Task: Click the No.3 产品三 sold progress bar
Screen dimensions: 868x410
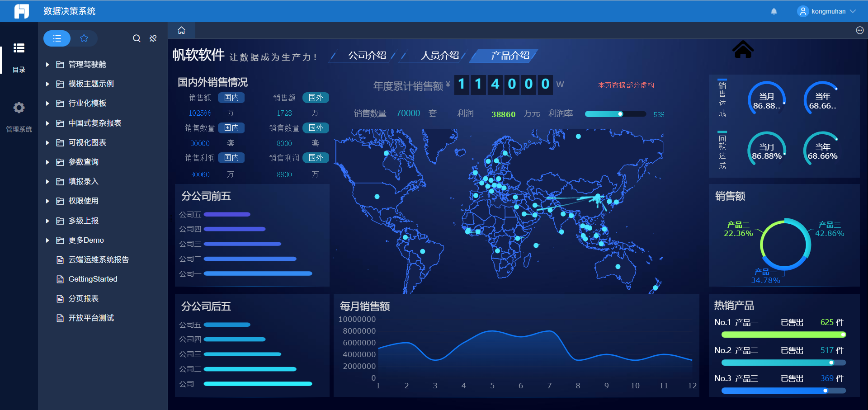Action: click(784, 391)
